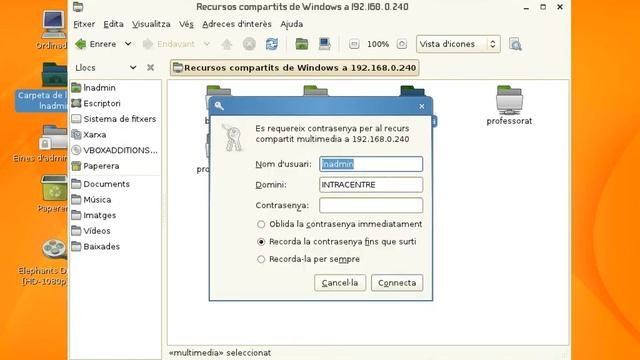Open the Vista d'icones view selector
This screenshot has width=640, height=360.
(x=458, y=44)
